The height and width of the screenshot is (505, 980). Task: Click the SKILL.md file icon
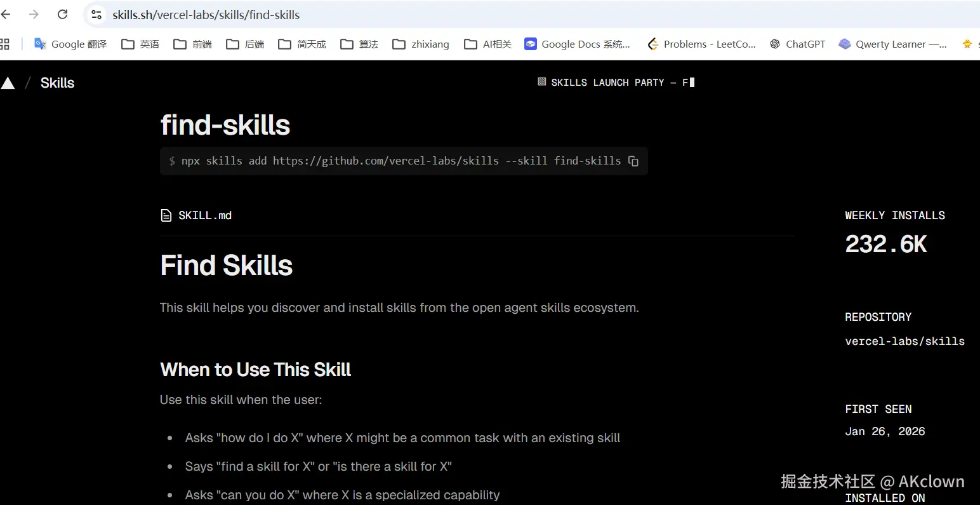pyautogui.click(x=166, y=215)
